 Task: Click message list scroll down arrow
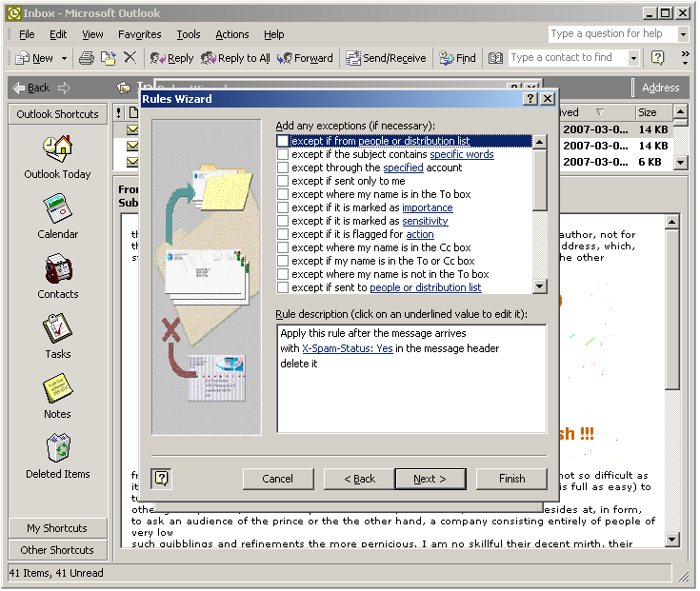coord(680,163)
